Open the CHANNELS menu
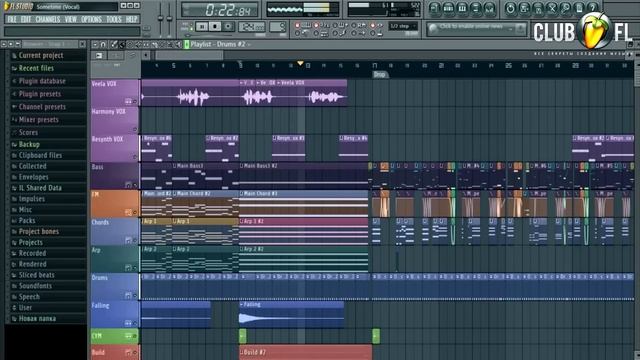Viewport: 640px width, 360px height. pos(48,19)
